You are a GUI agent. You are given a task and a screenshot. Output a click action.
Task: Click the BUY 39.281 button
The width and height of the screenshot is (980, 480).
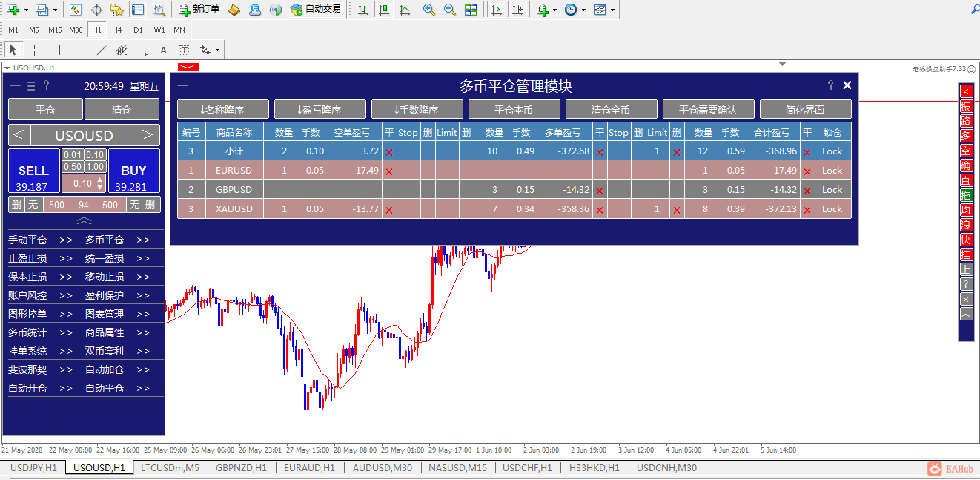click(x=134, y=171)
